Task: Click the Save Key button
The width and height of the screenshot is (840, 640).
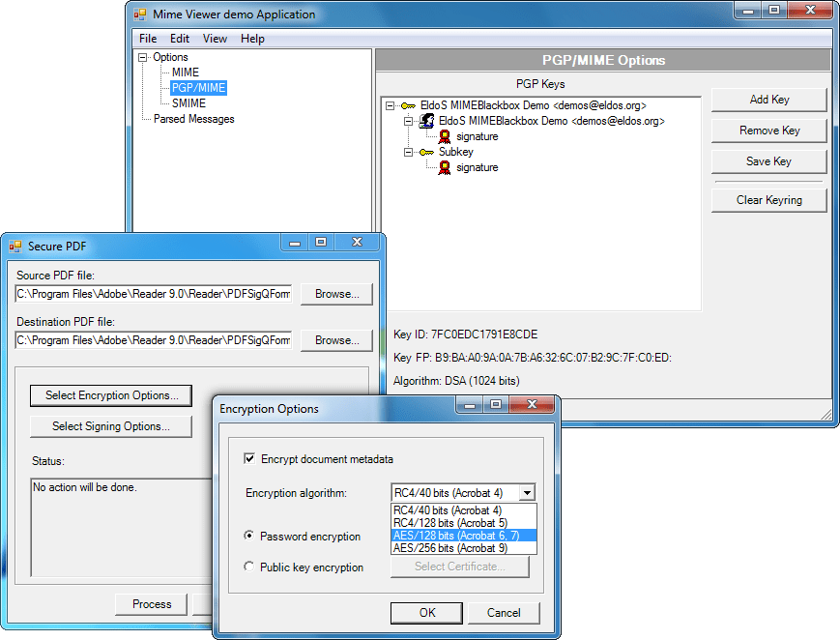Action: point(769,161)
